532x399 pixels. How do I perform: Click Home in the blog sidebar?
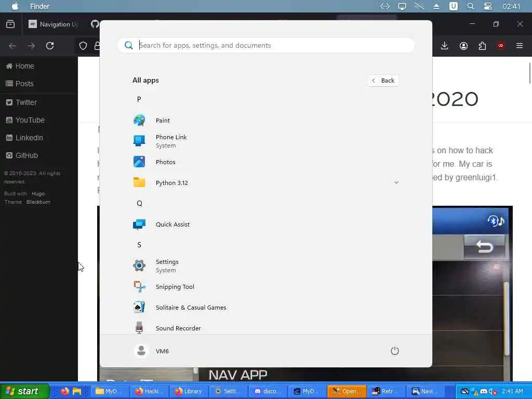tap(20, 66)
